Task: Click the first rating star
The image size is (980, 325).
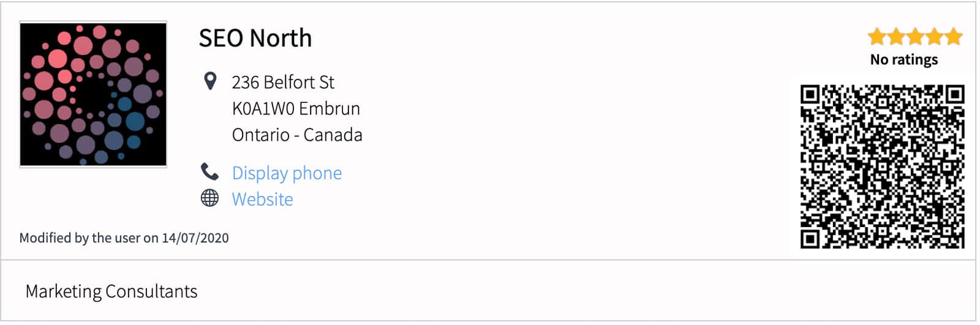Action: (877, 37)
